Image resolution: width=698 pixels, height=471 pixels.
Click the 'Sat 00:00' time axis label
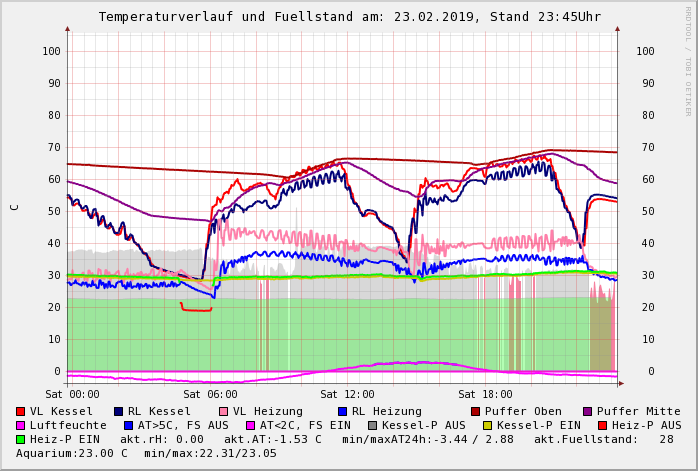coord(73,395)
